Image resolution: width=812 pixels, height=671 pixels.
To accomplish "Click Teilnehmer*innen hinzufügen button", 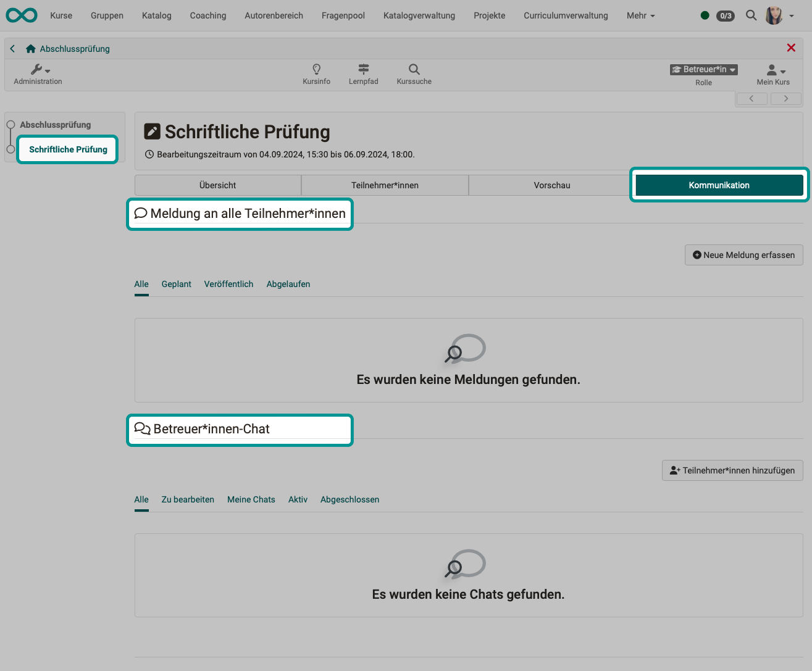I will pos(732,470).
